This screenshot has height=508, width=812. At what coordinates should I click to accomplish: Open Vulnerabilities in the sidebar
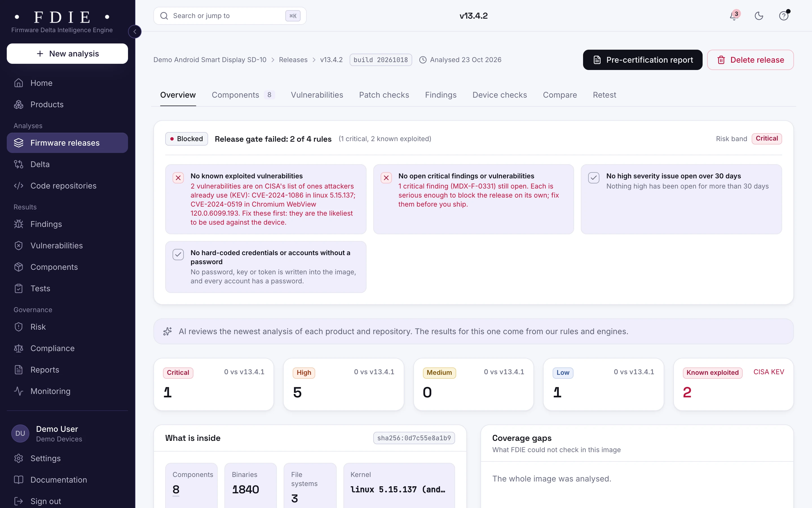pyautogui.click(x=67, y=246)
